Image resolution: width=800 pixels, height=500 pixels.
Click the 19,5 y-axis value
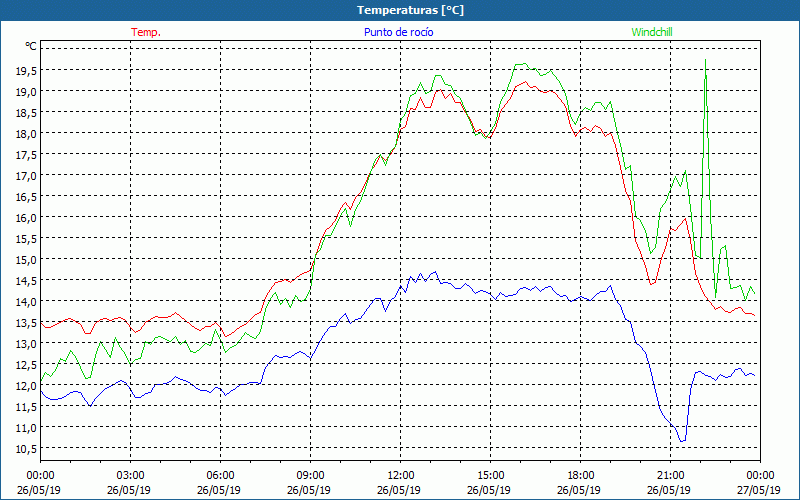click(26, 71)
